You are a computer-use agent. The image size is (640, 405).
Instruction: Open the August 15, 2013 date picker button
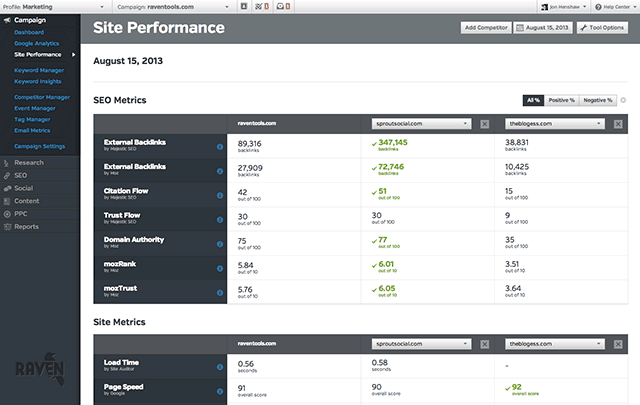point(543,28)
